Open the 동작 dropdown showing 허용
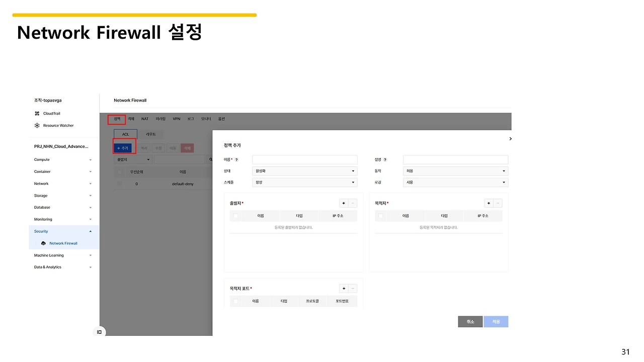Image resolution: width=644 pixels, height=362 pixels. tap(455, 171)
